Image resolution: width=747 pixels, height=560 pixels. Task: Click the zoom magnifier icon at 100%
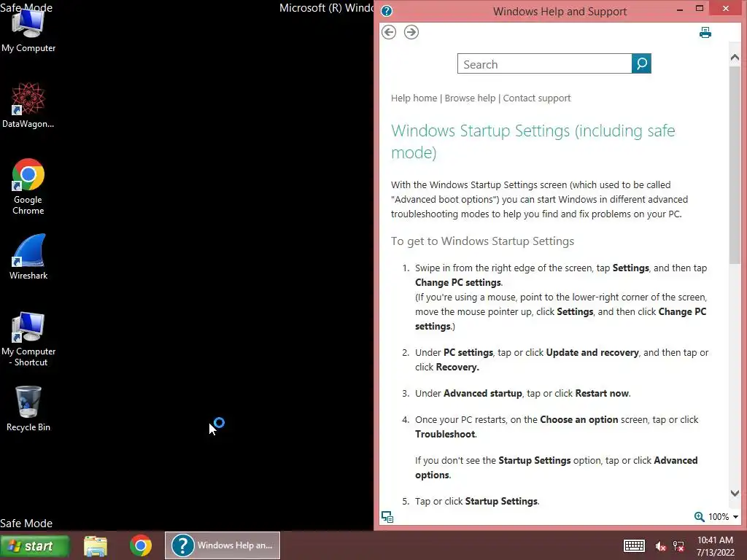[x=699, y=517]
